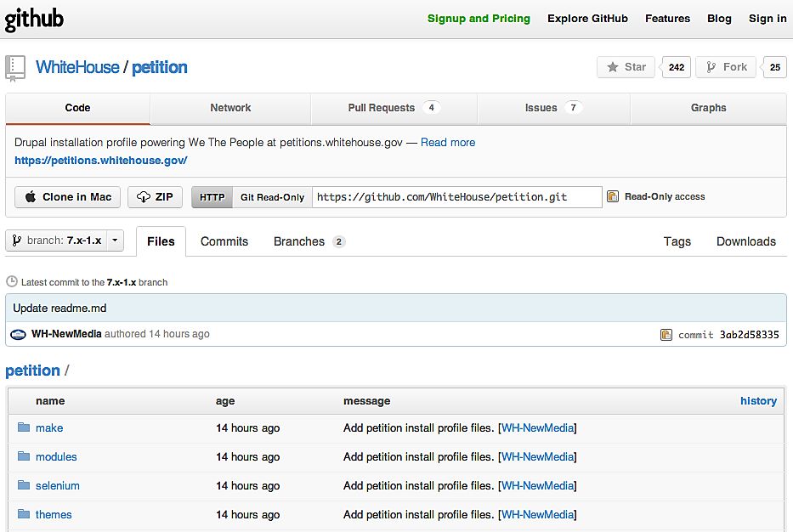The image size is (793, 532).
Task: Open the Graphs tab
Action: click(x=709, y=108)
